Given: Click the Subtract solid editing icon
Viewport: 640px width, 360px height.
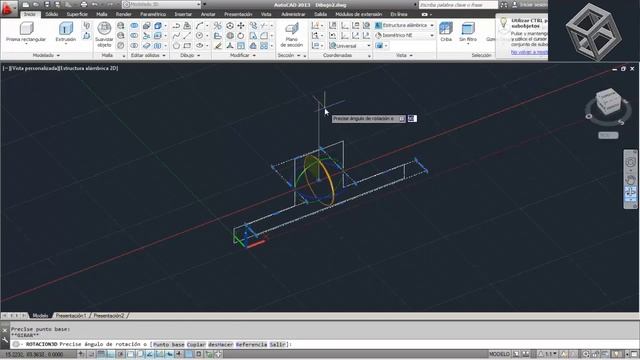Looking at the screenshot, I should pyautogui.click(x=134, y=36).
